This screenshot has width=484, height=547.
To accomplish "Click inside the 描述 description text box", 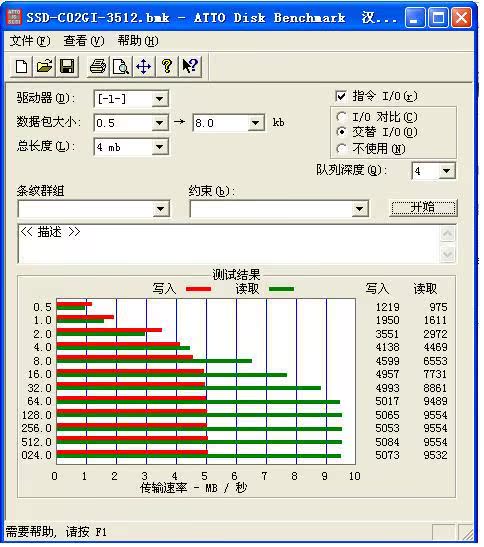I will (x=229, y=244).
